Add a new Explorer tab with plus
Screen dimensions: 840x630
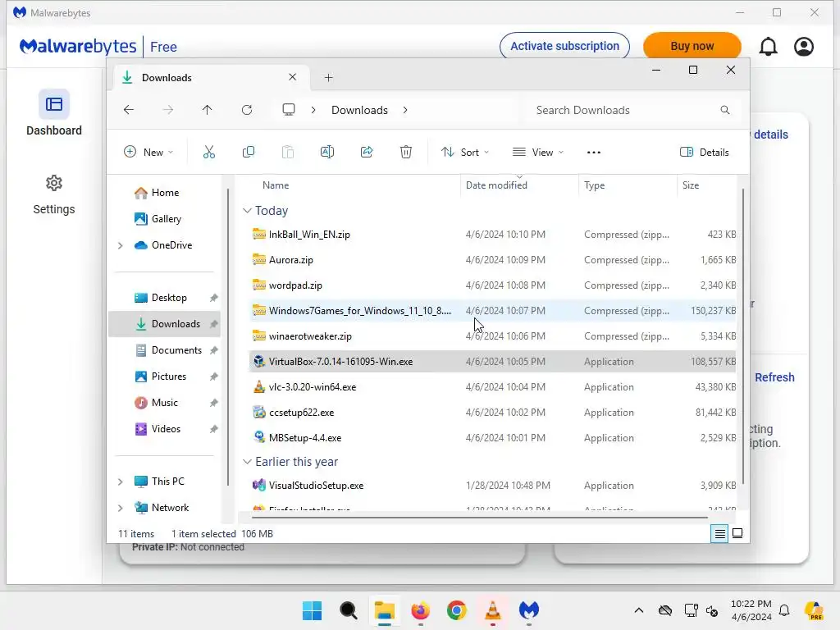[x=328, y=78]
